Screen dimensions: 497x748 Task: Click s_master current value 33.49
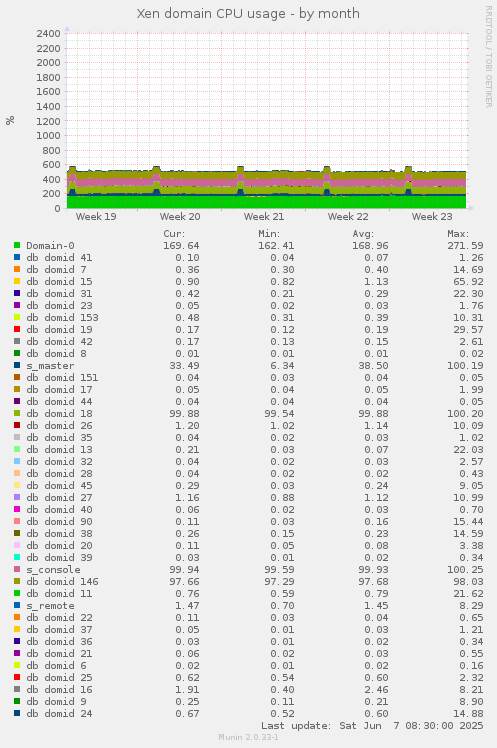click(x=184, y=365)
